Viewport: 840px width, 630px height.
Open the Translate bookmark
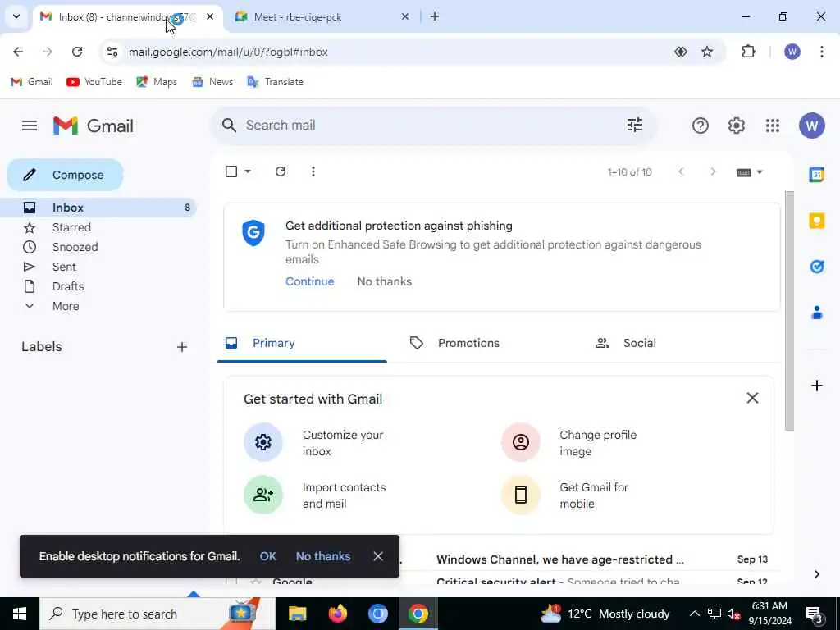click(x=276, y=82)
